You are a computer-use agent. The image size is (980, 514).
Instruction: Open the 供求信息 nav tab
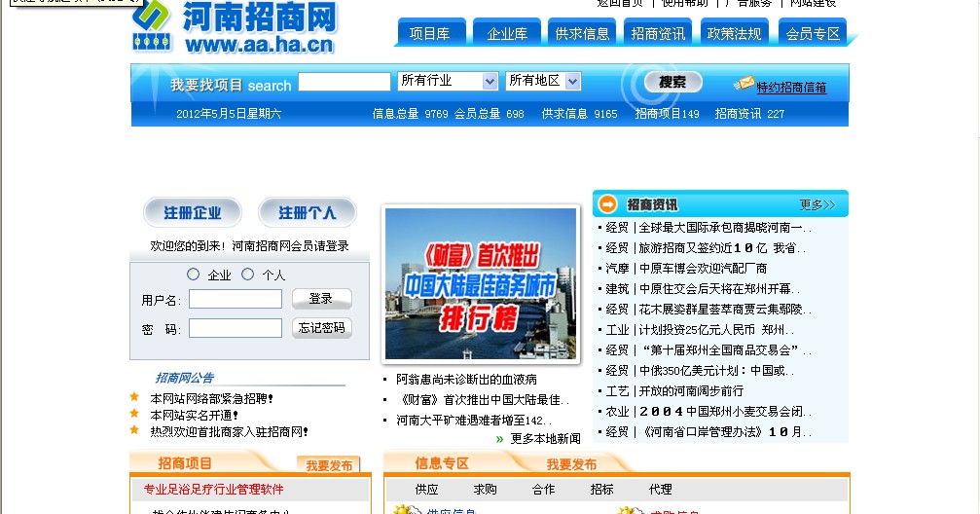(x=582, y=33)
